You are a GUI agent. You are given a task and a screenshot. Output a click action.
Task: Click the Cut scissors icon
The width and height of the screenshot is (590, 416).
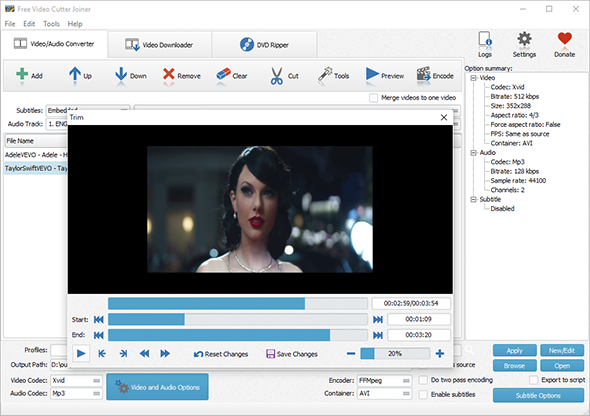[277, 76]
